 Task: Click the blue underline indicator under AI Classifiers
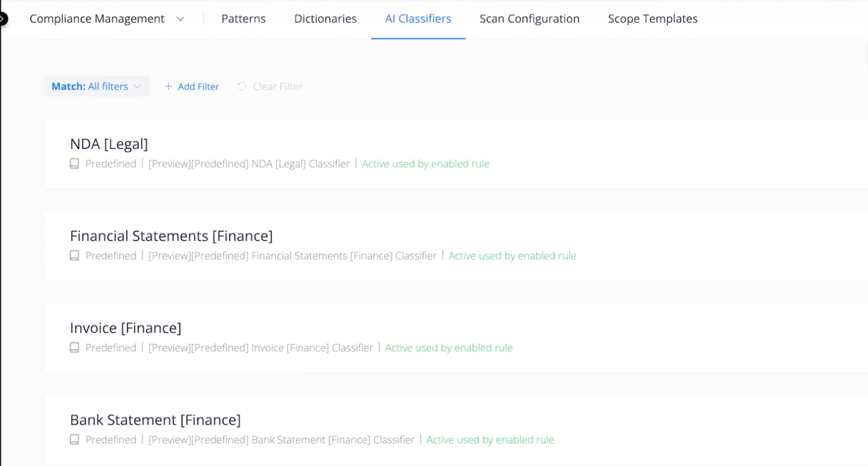(x=418, y=36)
